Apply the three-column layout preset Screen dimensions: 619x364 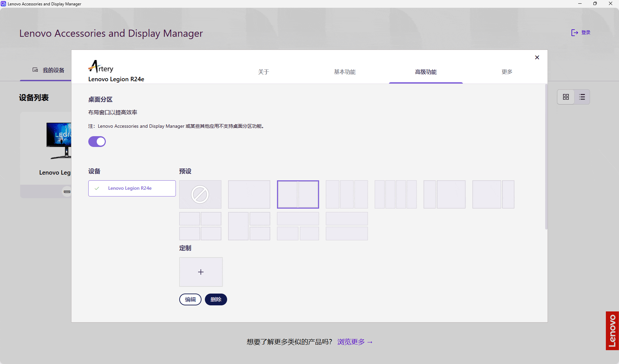(347, 194)
